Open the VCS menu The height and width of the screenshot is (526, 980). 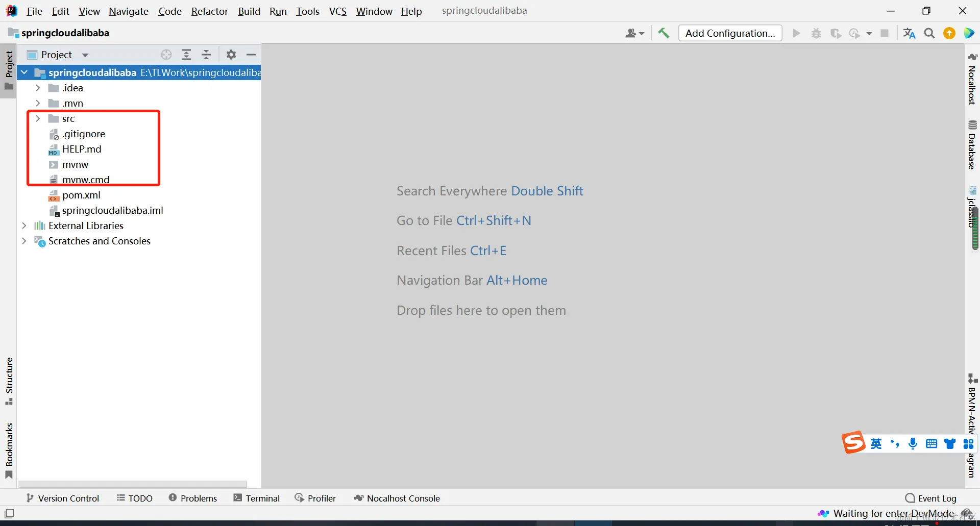[x=338, y=11]
